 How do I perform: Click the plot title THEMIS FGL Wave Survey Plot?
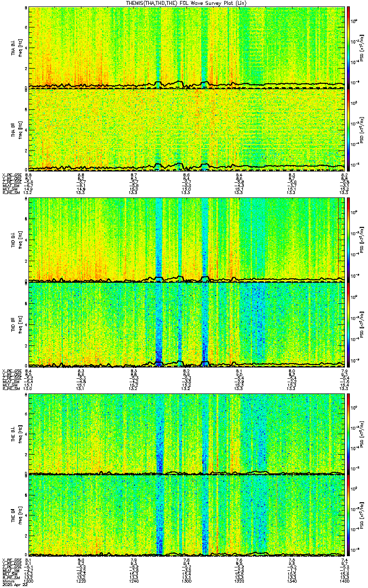[x=187, y=3]
